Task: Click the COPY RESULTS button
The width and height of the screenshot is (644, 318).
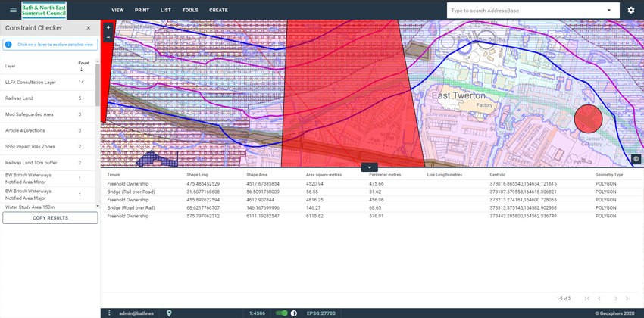Action: tap(50, 218)
